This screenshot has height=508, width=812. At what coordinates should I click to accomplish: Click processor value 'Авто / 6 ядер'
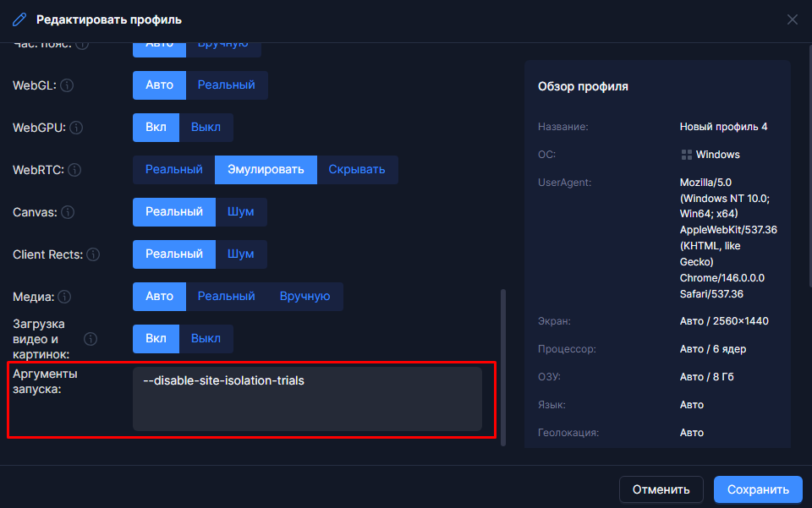pos(713,349)
